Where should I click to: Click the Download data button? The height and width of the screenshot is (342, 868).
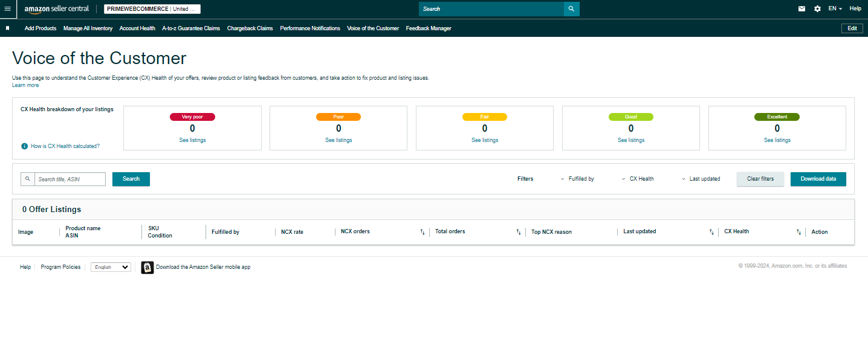(x=818, y=179)
